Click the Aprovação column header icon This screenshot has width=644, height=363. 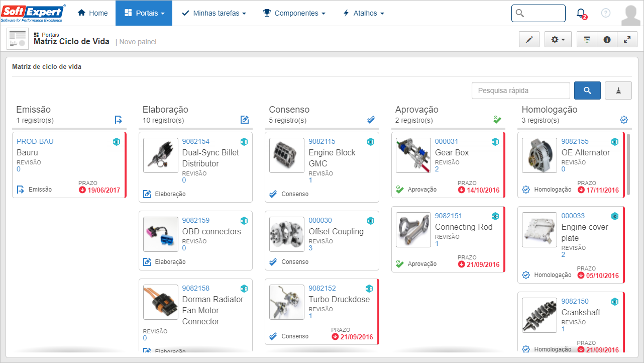point(497,120)
